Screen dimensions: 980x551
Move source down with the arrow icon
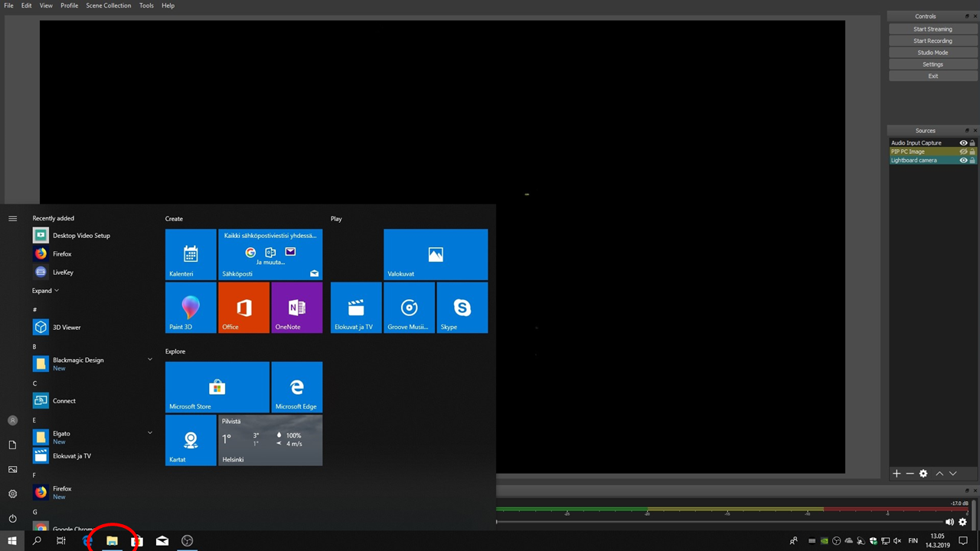coord(952,474)
